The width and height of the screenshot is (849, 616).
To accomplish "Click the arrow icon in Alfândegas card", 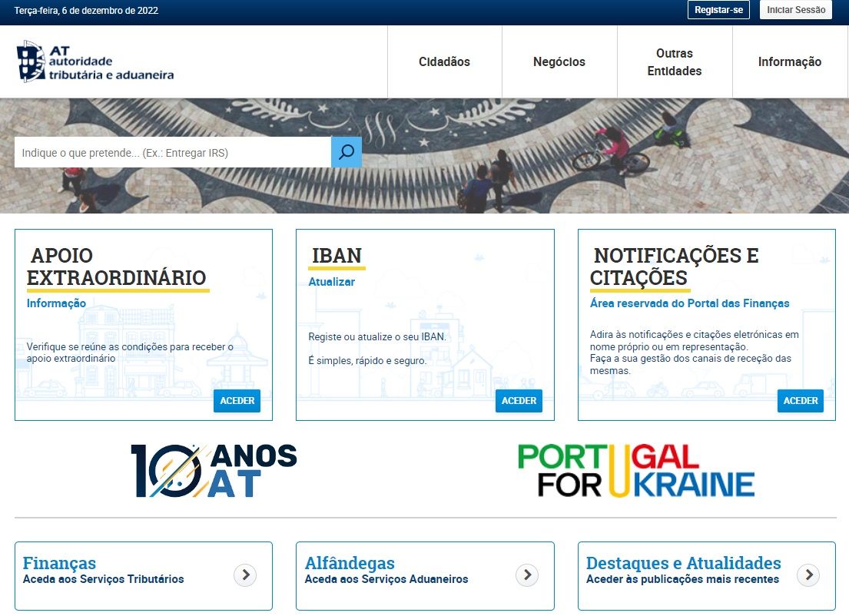I will tap(526, 575).
